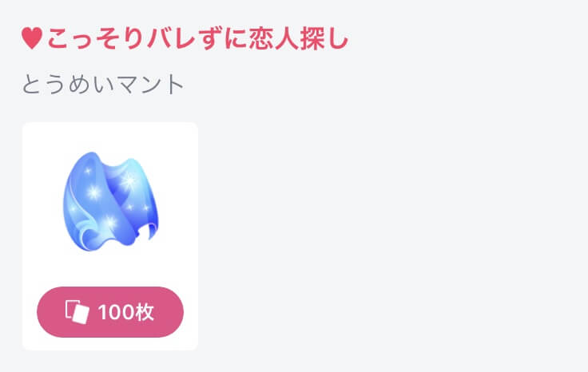The width and height of the screenshot is (588, 372).
Task: Click the blank white area inside the item card
Action: 110,271
